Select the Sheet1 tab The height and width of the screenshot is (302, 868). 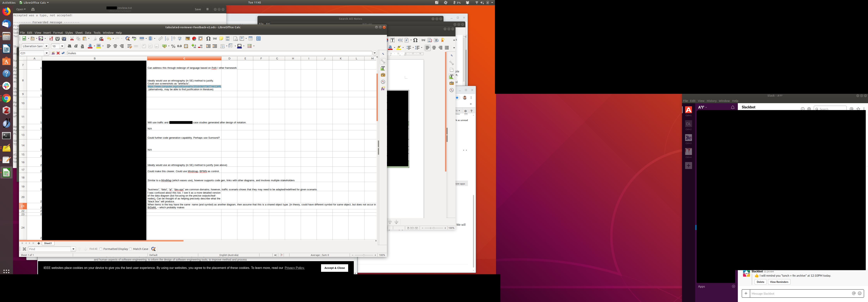tap(48, 243)
